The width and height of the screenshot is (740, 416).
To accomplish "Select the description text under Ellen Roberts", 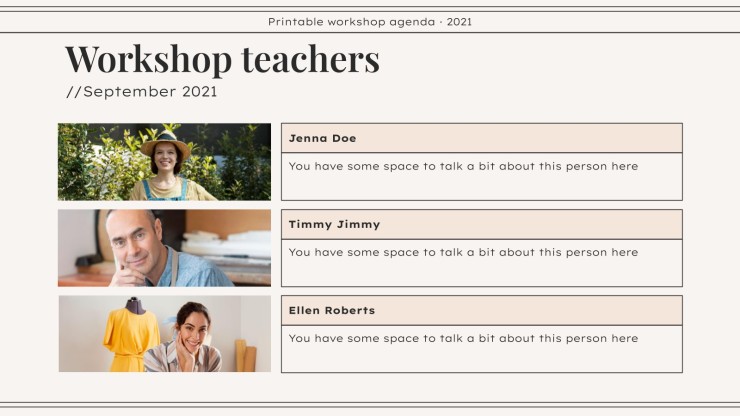I will coord(463,338).
